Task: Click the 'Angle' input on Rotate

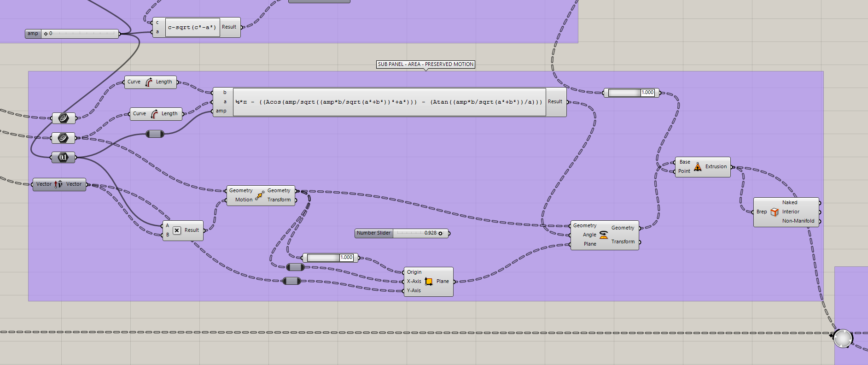Action: pyautogui.click(x=589, y=235)
